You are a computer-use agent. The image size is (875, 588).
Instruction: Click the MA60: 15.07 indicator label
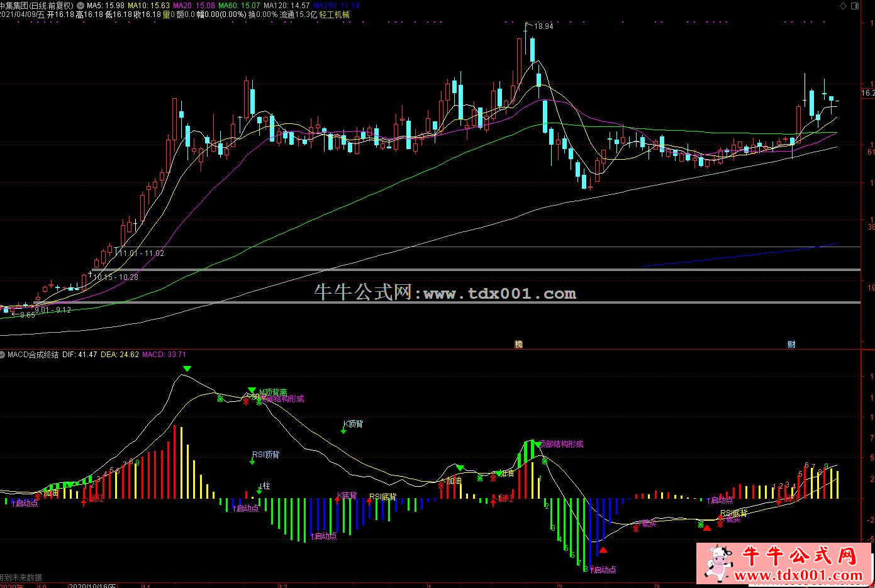tap(240, 5)
